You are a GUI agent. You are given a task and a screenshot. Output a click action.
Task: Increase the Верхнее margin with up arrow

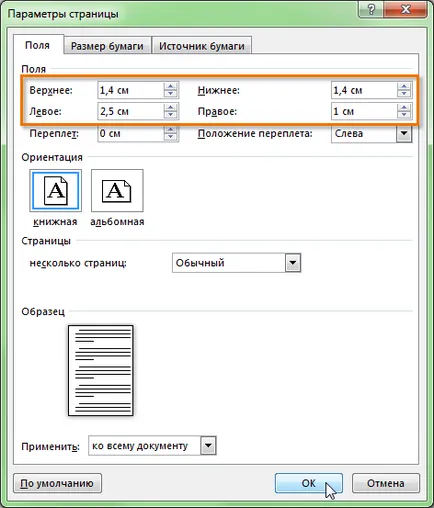(171, 86)
